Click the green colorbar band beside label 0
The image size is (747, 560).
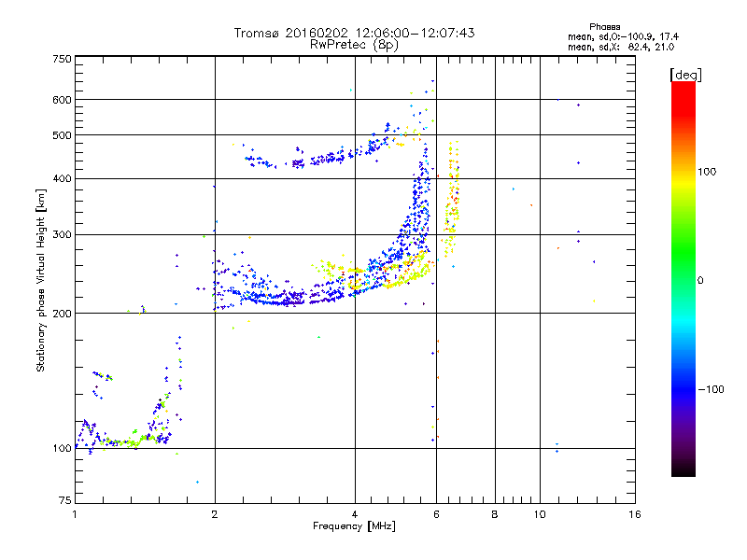[x=684, y=280]
